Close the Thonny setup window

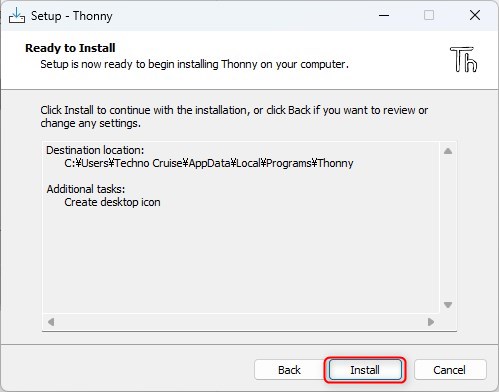[x=475, y=15]
